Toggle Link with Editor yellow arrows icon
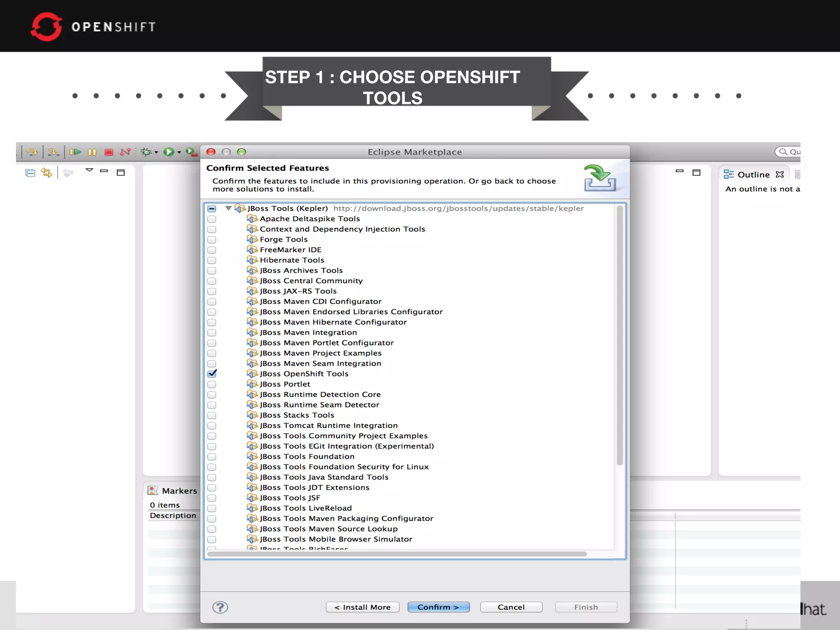The width and height of the screenshot is (840, 630). coord(47,173)
